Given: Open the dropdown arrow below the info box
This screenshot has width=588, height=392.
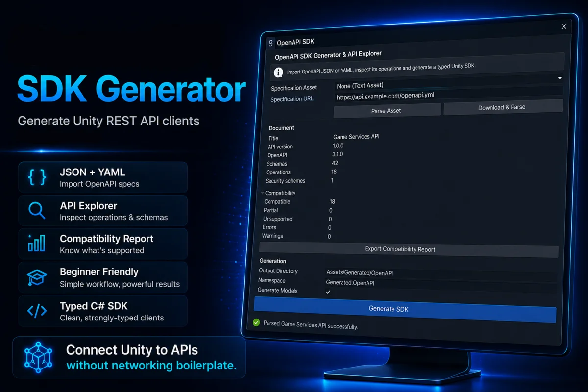Looking at the screenshot, I should (560, 78).
